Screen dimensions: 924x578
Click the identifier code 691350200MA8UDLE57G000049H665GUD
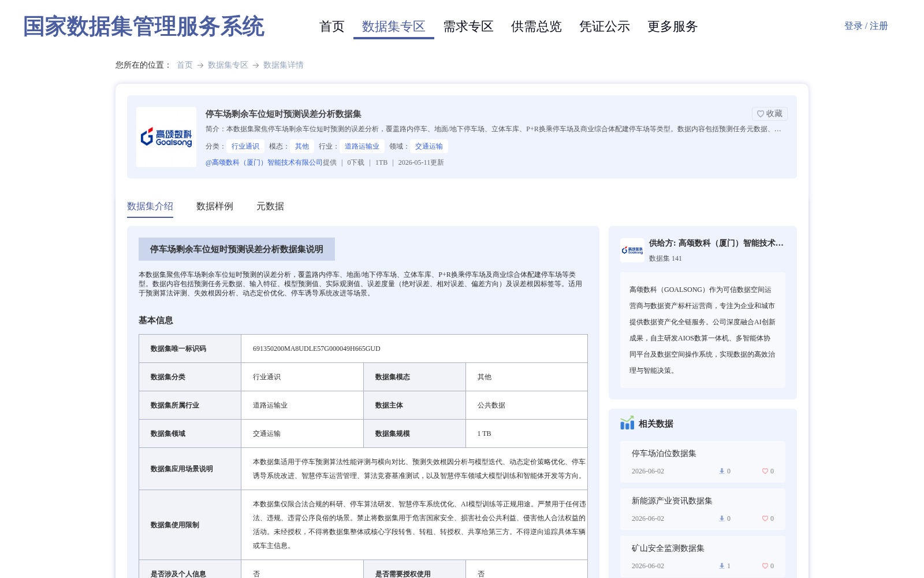pos(316,349)
